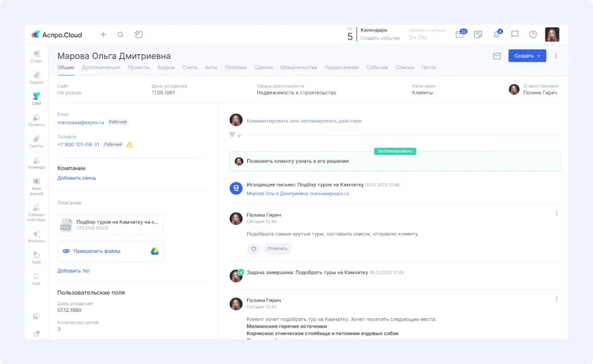Click the timer/history icon next to search
Image resolution: width=593 pixels, height=364 pixels.
click(139, 34)
